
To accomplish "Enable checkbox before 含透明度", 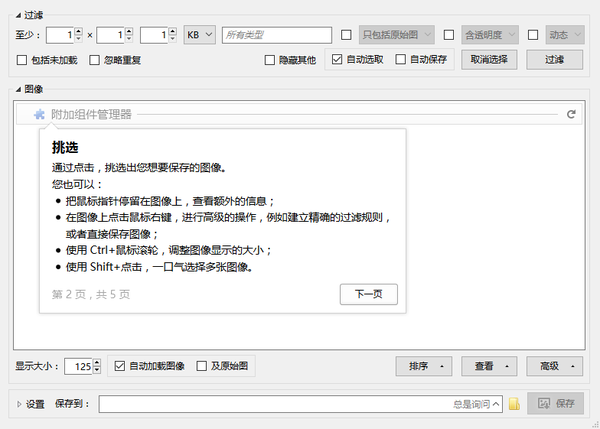I will (448, 35).
